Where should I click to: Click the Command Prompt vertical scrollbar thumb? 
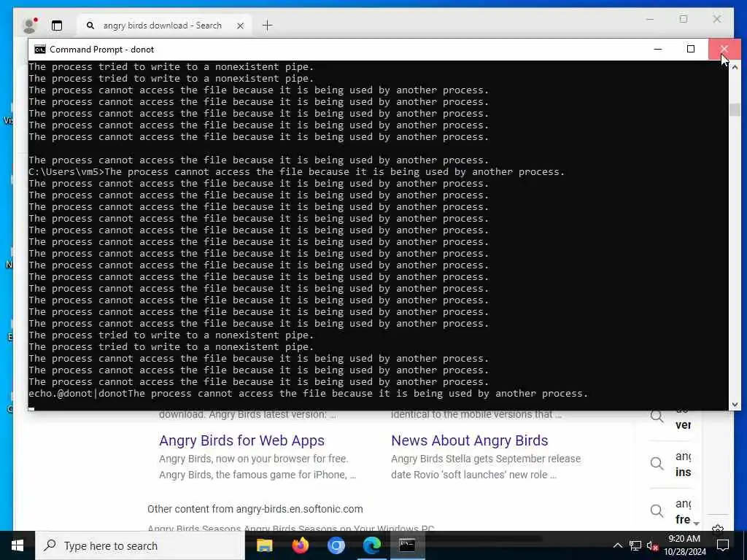(735, 109)
